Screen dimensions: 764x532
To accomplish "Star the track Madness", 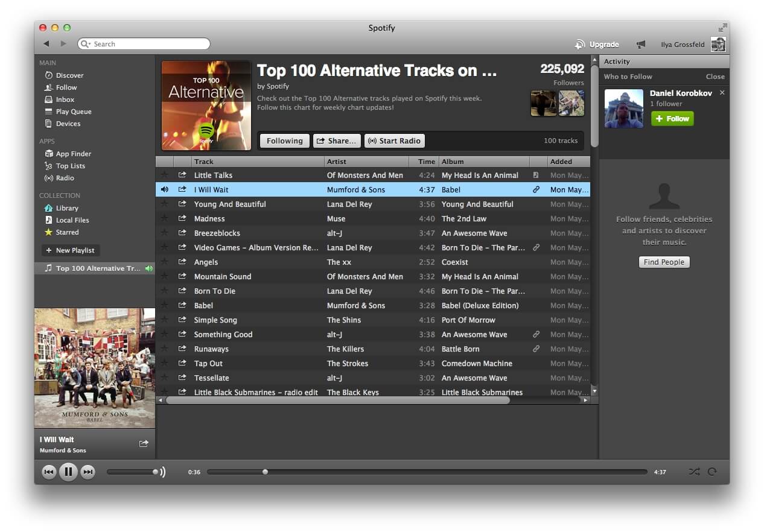I will (x=164, y=218).
